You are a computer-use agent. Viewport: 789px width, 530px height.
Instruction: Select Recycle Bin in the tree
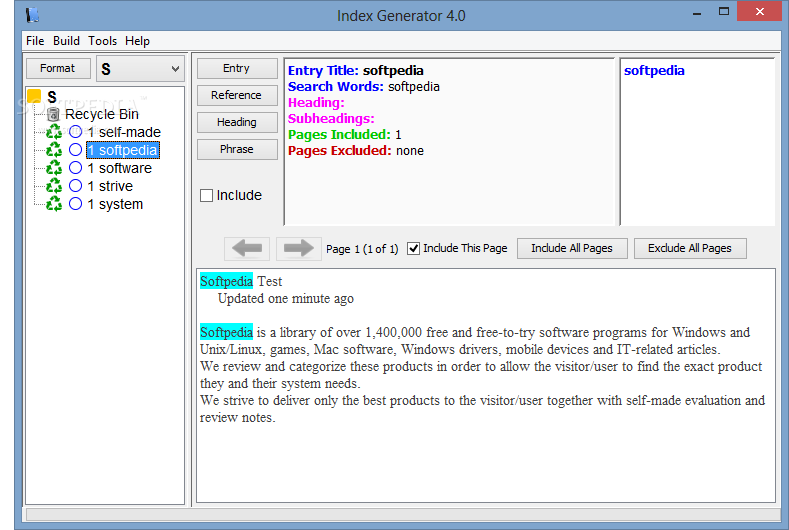[102, 114]
